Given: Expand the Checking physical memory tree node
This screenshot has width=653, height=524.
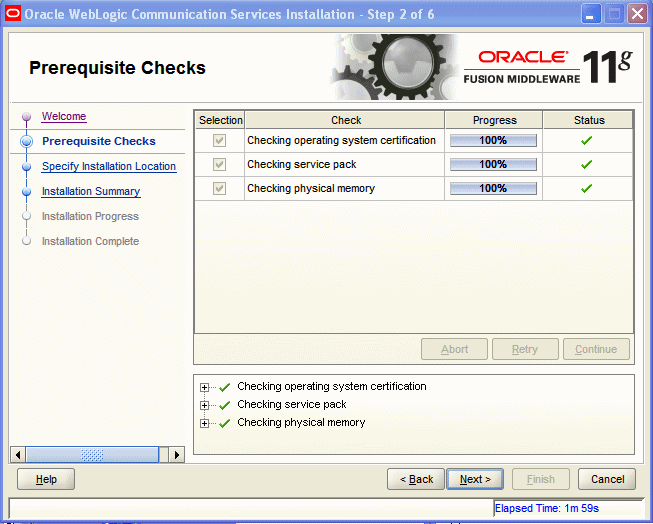Looking at the screenshot, I should tap(204, 423).
